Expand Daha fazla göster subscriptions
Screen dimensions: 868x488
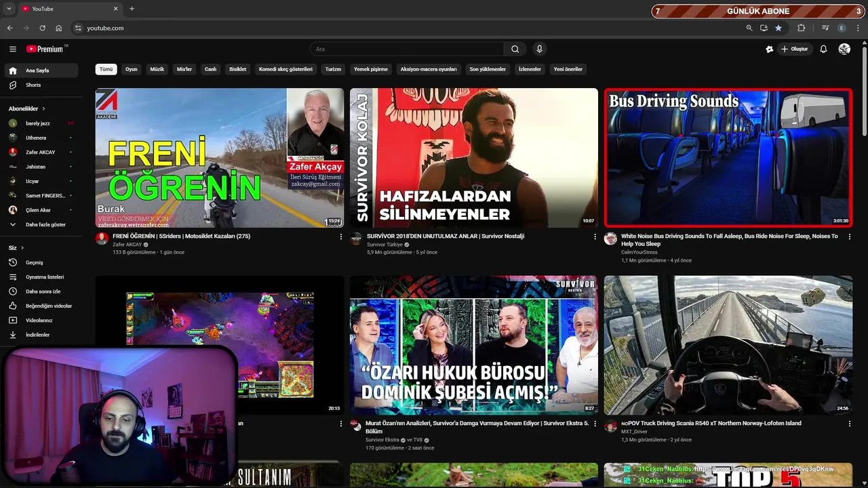click(x=41, y=224)
